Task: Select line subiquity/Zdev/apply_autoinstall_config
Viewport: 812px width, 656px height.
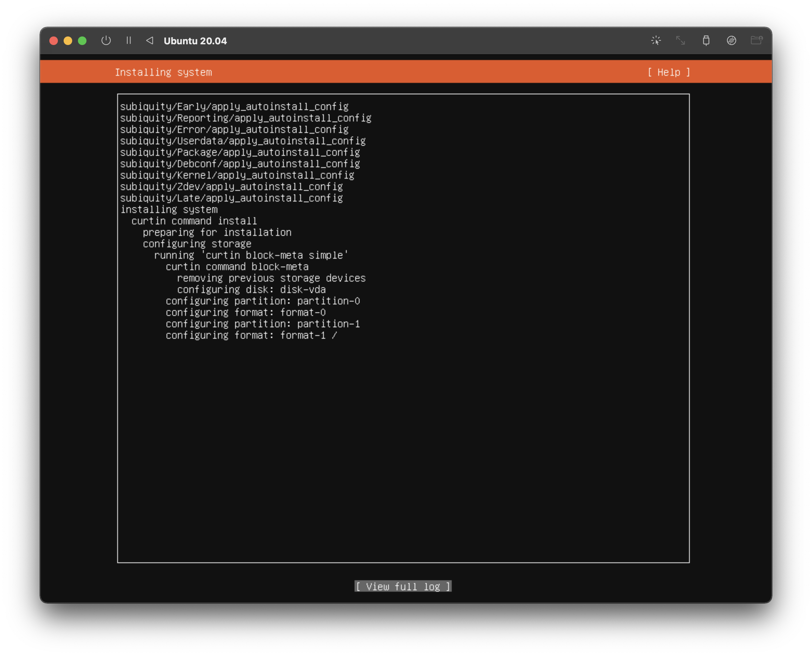Action: pyautogui.click(x=231, y=187)
